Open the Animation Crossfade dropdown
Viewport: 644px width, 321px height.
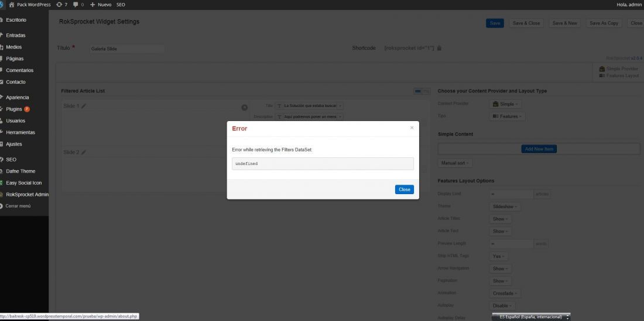click(505, 294)
